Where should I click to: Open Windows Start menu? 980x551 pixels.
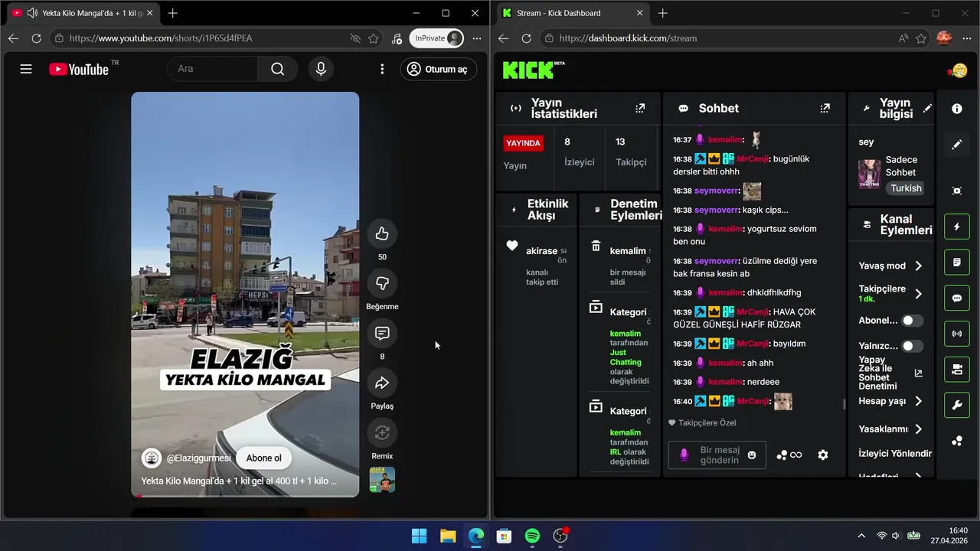pyautogui.click(x=419, y=536)
